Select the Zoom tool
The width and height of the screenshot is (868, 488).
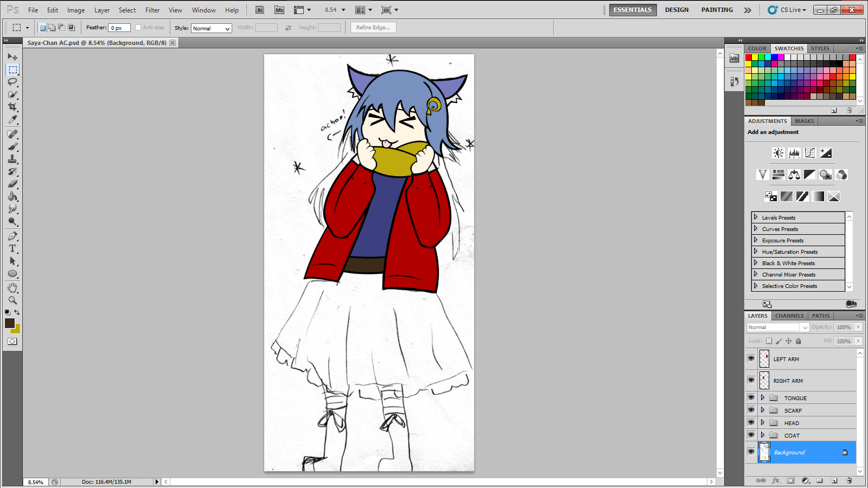tap(12, 300)
